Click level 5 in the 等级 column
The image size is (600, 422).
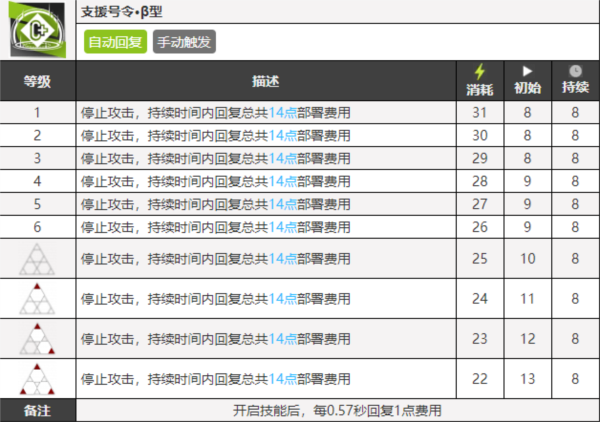(x=37, y=204)
